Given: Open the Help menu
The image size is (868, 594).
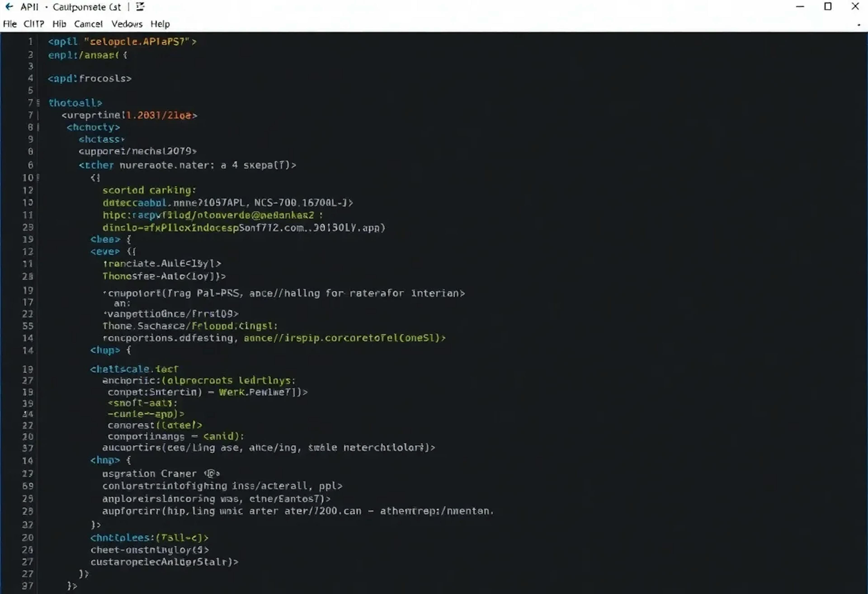Looking at the screenshot, I should pyautogui.click(x=160, y=24).
